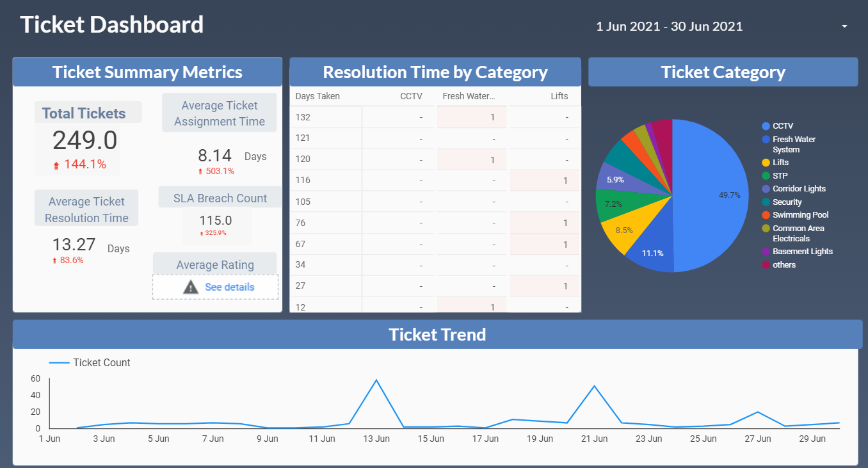Click the Ticket Count line legend marker

[59, 363]
